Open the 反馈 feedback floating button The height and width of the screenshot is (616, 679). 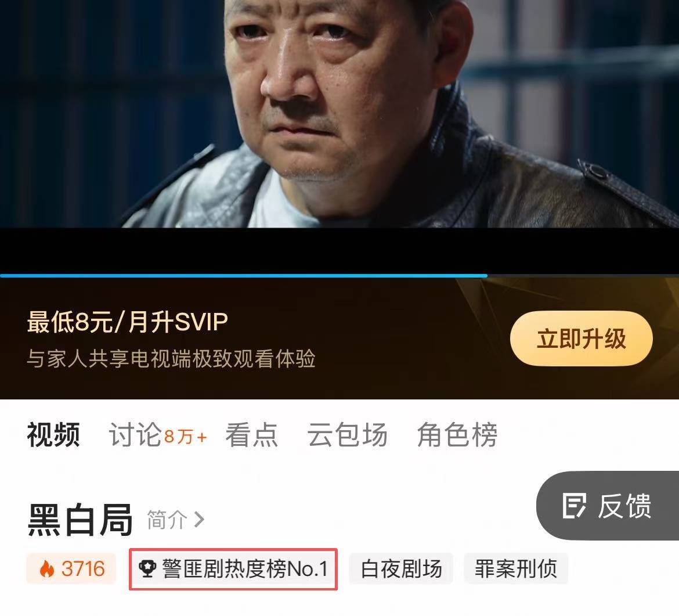pyautogui.click(x=608, y=506)
